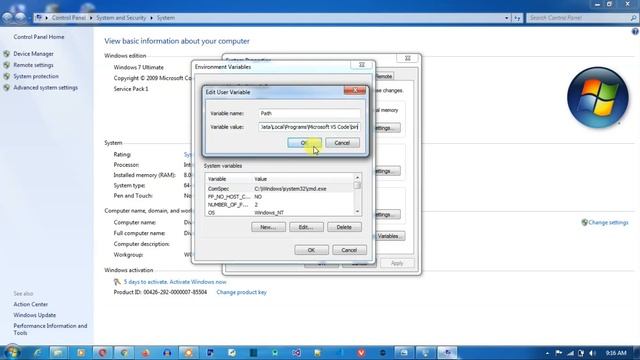Expand arrow after Control Panel breadcrumb
The height and width of the screenshot is (360, 640).
click(91, 18)
